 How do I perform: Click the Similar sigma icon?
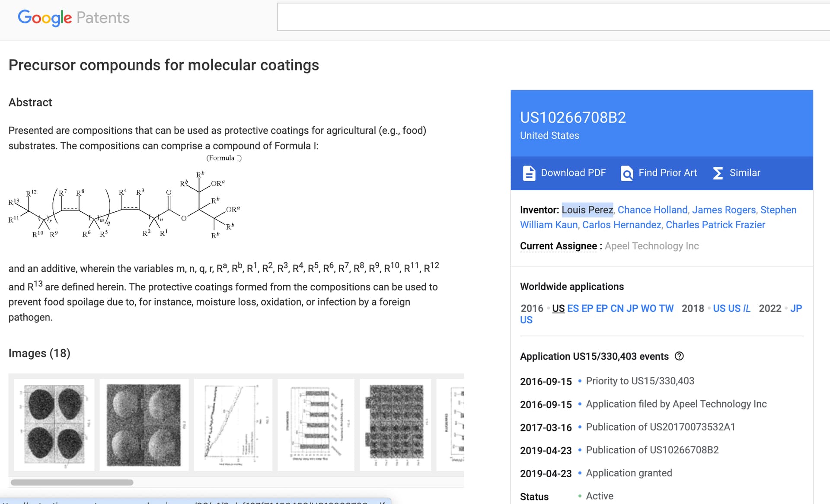coord(718,173)
